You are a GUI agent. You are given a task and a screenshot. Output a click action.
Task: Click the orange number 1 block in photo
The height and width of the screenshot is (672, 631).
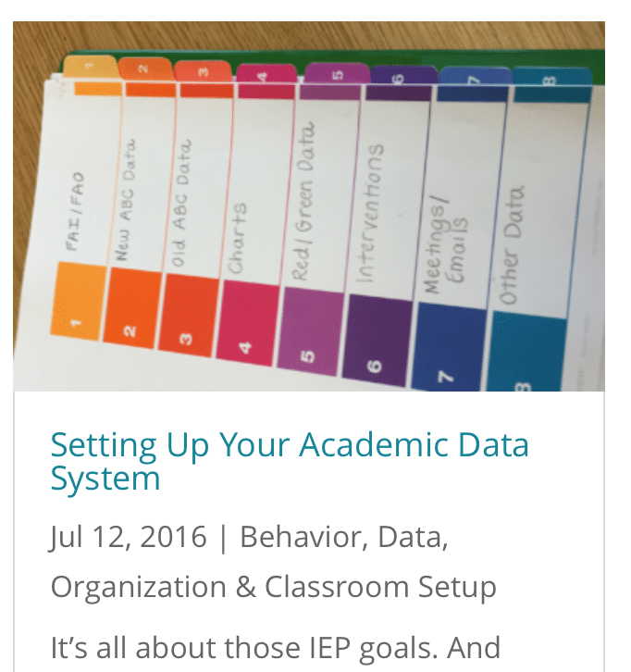click(79, 300)
